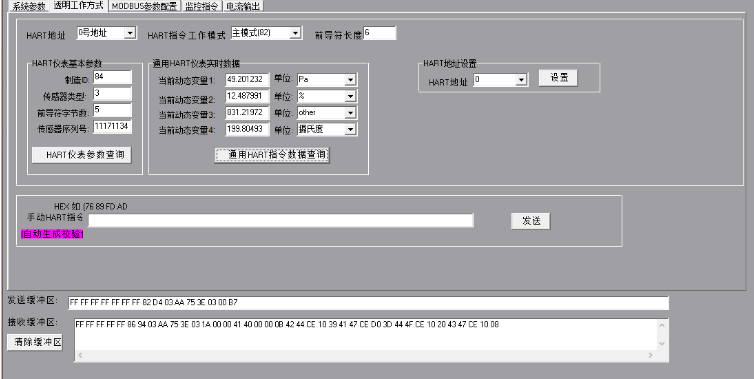
Task: Select the 透明工作方式 tab
Action: [78, 6]
